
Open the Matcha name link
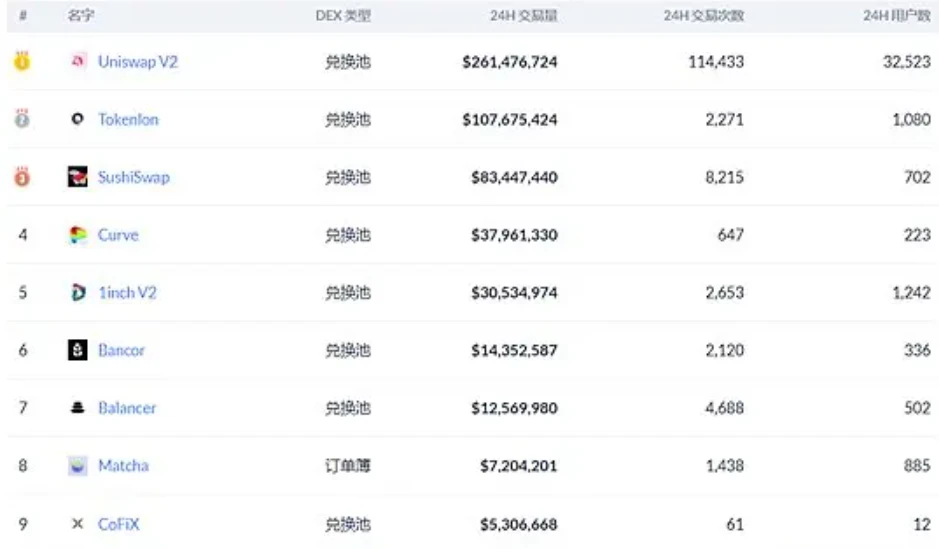point(123,467)
